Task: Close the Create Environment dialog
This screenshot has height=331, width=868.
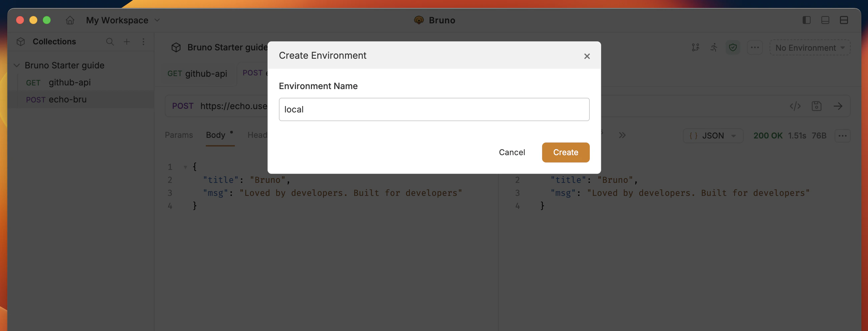Action: click(587, 56)
